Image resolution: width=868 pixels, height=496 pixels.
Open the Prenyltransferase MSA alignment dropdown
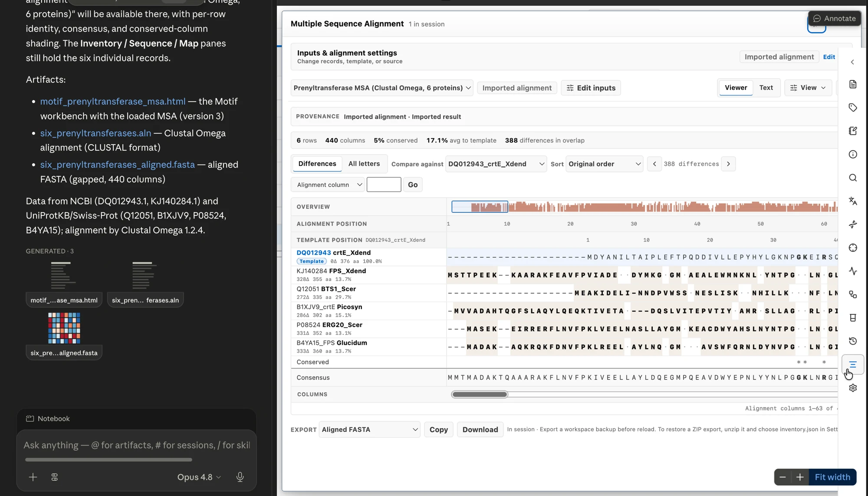point(382,88)
